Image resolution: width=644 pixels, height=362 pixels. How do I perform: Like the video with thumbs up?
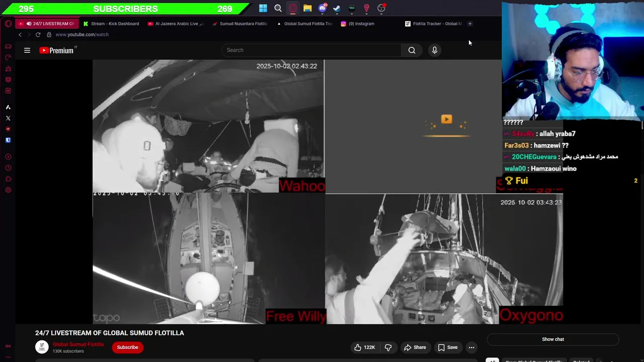365,347
